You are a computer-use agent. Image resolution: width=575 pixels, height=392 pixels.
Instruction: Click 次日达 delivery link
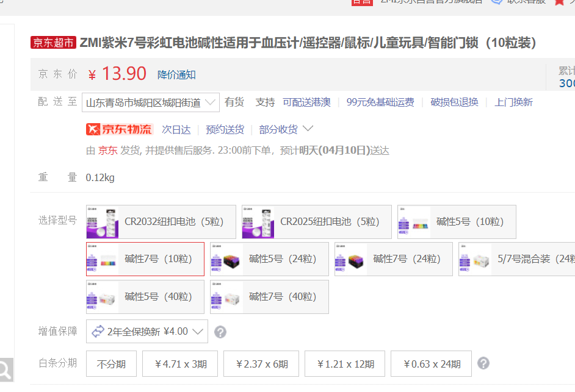click(176, 130)
